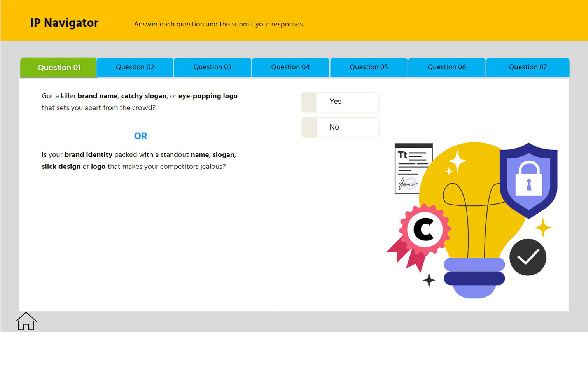This screenshot has width=588, height=391.
Task: Click the black sparkle star near bulb base
Action: pyautogui.click(x=429, y=280)
